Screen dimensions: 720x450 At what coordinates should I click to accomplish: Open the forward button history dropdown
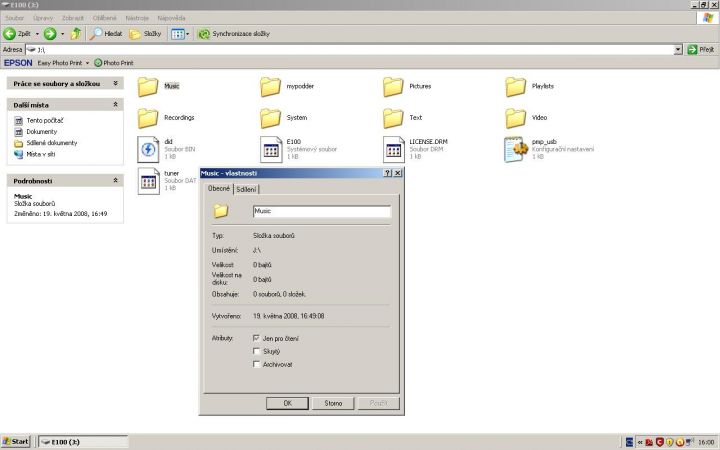coord(62,34)
